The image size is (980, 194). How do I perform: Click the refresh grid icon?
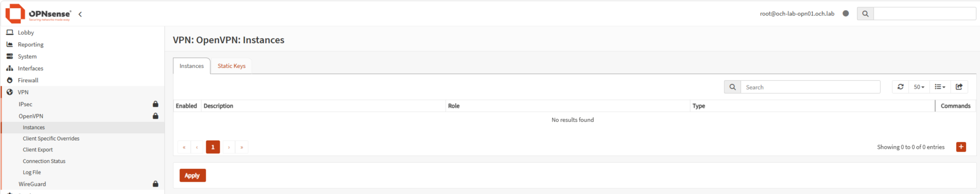900,87
